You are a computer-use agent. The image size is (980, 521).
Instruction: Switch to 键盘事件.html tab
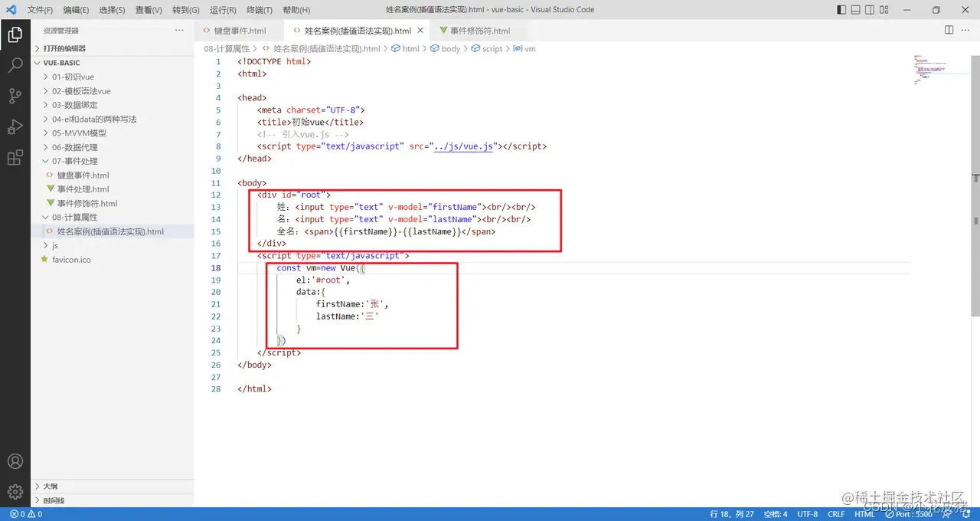tap(240, 31)
